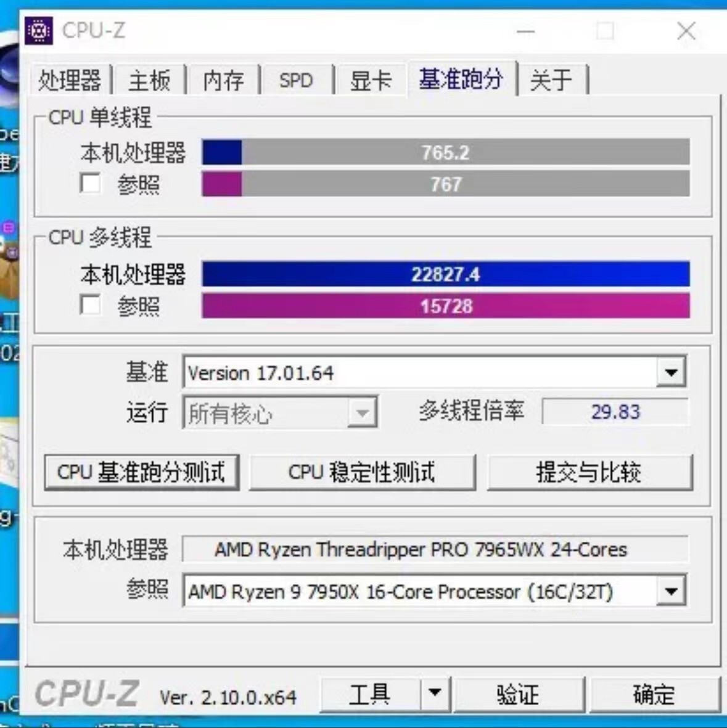Click the 多线程倍率 value 29.83 field
This screenshot has width=727, height=728.
(615, 412)
